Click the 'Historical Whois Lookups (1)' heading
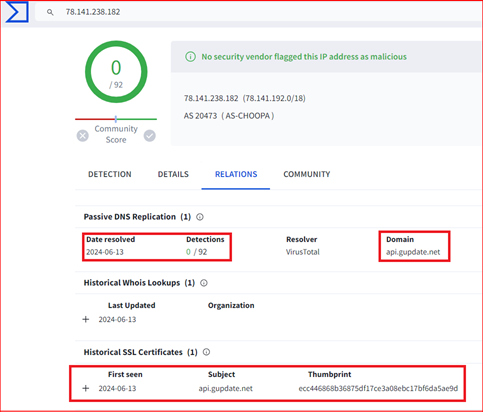The height and width of the screenshot is (412, 483). click(x=139, y=283)
